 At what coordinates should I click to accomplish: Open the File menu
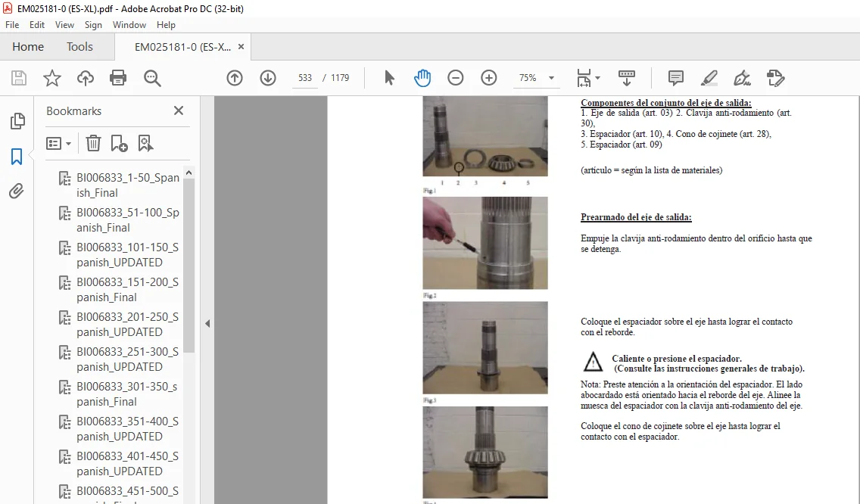pyautogui.click(x=12, y=25)
